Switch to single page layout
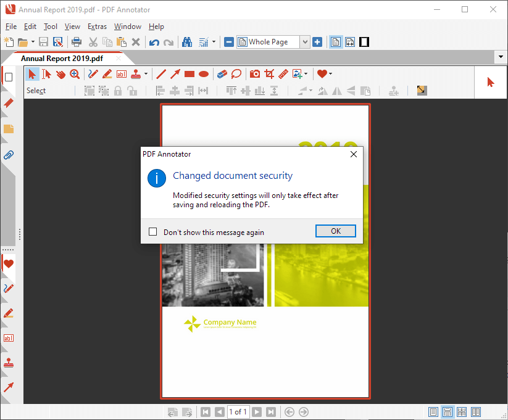Screen dimensions: 508x420 pyautogui.click(x=433, y=412)
